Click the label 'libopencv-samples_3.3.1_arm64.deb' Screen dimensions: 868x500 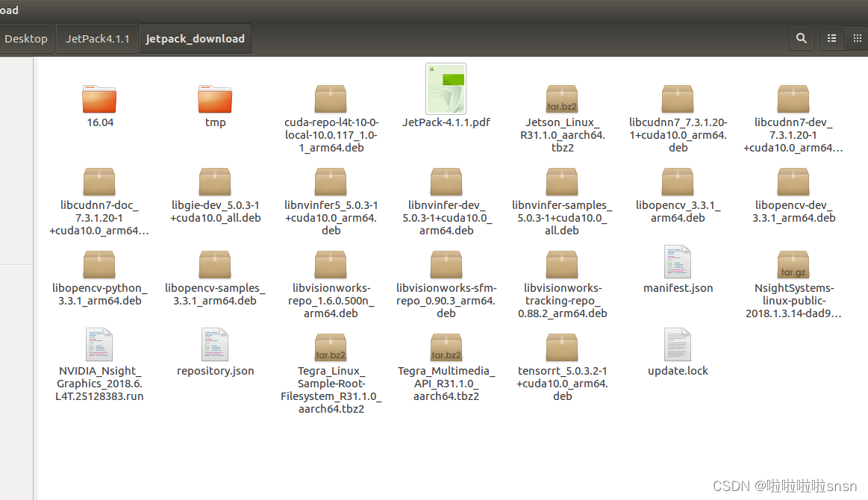(215, 295)
